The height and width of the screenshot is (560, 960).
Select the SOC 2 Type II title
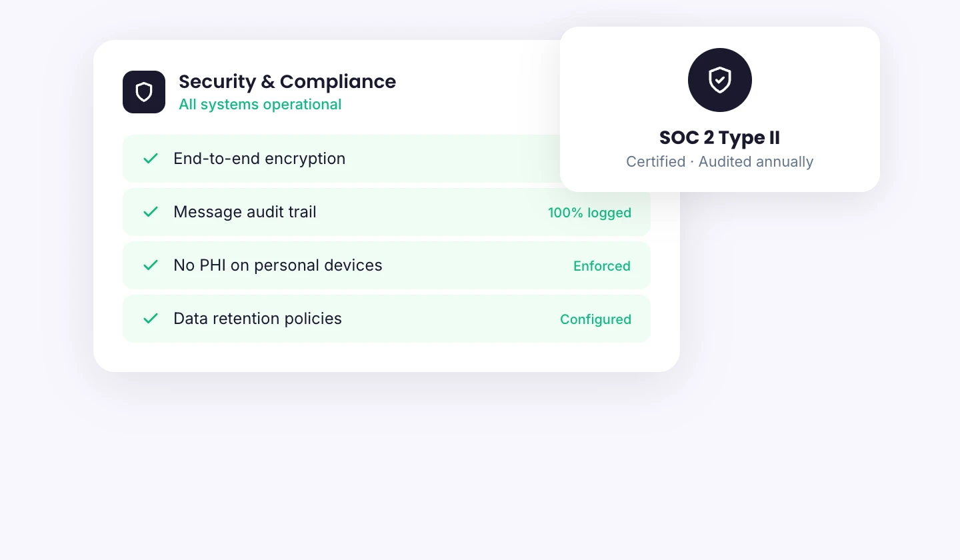point(720,138)
